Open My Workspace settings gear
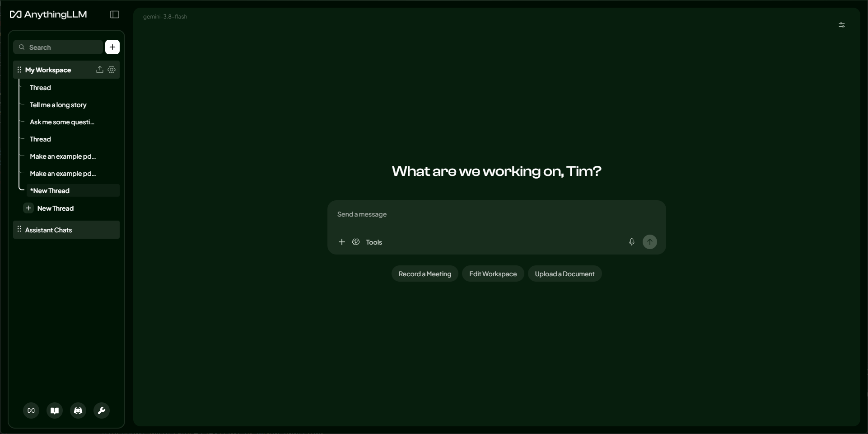Image resolution: width=868 pixels, height=434 pixels. coord(112,70)
